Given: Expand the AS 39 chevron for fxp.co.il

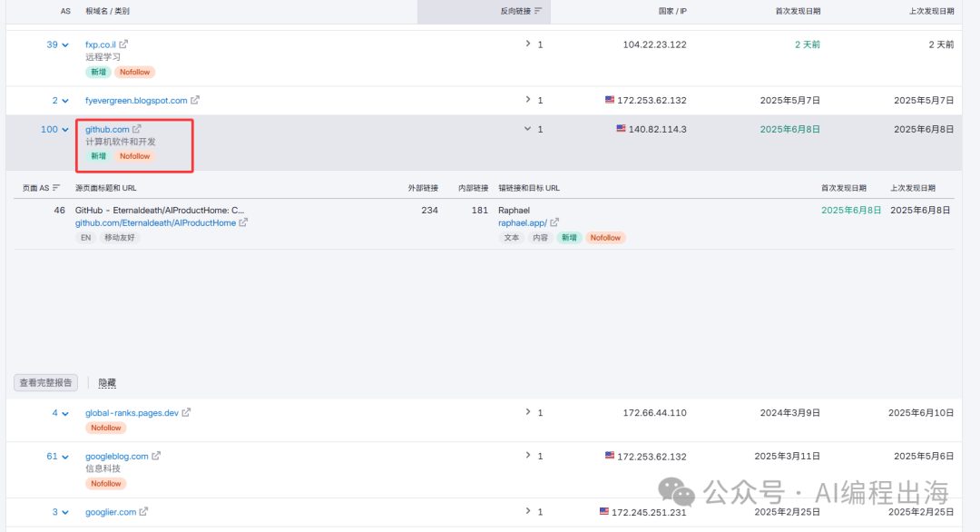Looking at the screenshot, I should click(64, 44).
